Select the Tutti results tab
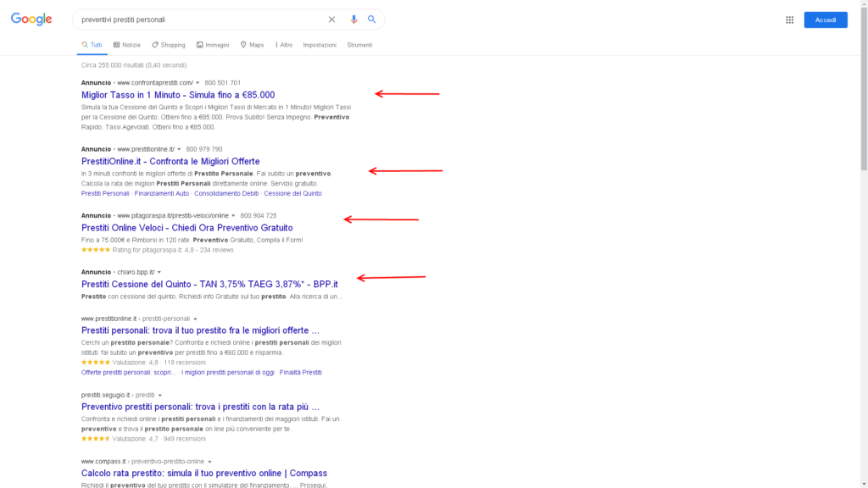Screen dimensions: 868x488 [92, 45]
